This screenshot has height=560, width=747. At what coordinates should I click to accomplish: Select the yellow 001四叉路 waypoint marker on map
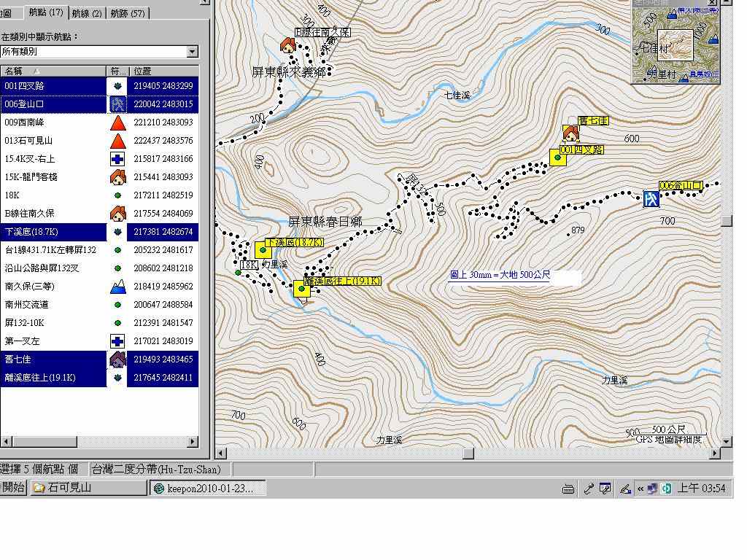click(558, 157)
